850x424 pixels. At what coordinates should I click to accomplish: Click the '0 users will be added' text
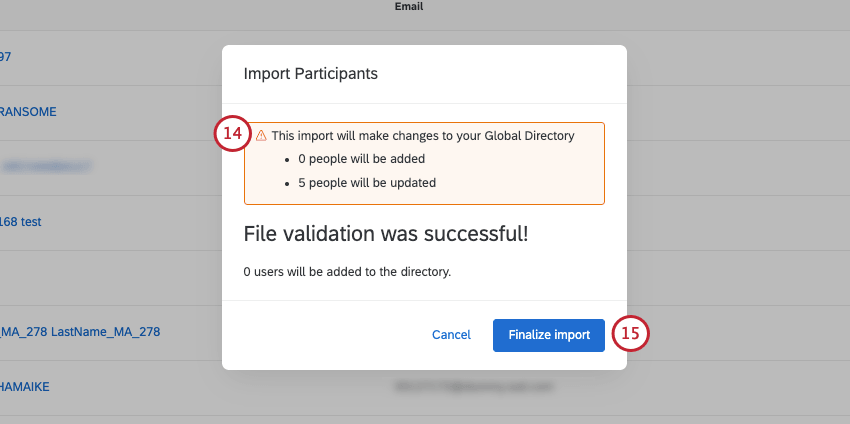click(x=348, y=271)
